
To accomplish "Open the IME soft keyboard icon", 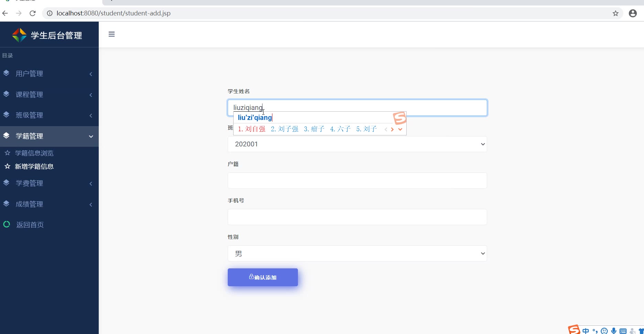I will click(x=623, y=331).
